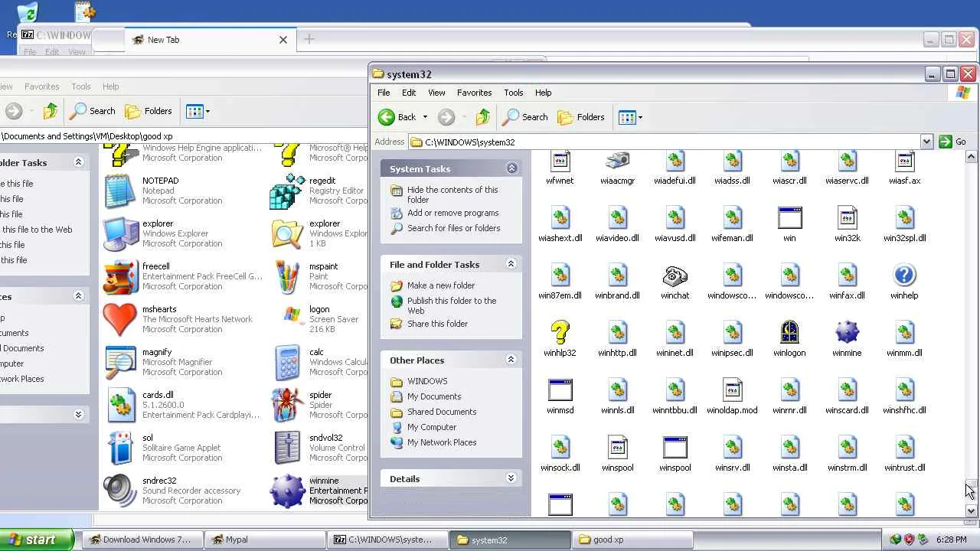Screen dimensions: 980x551
Task: Open the Tools menu in system32 window
Action: [513, 93]
